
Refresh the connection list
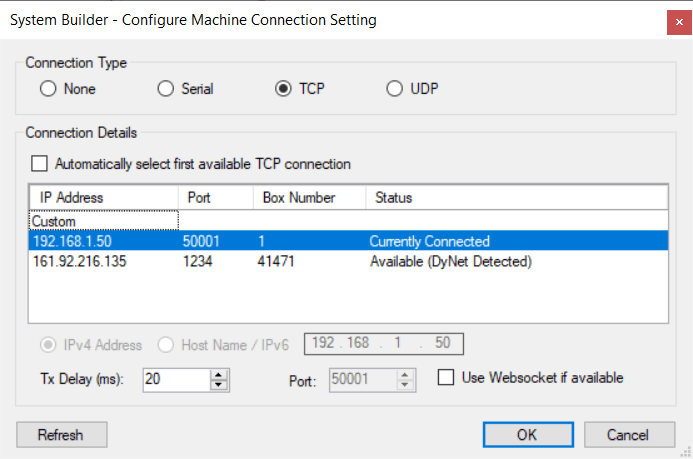click(61, 435)
